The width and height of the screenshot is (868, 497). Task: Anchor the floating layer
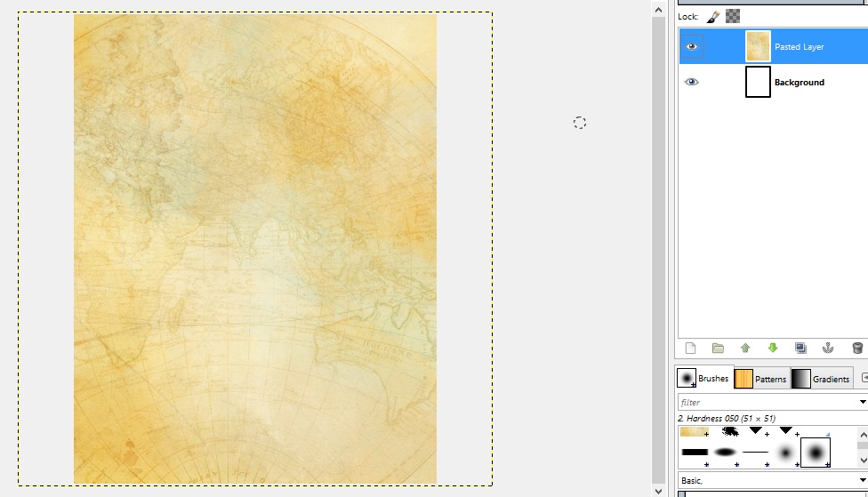point(828,349)
